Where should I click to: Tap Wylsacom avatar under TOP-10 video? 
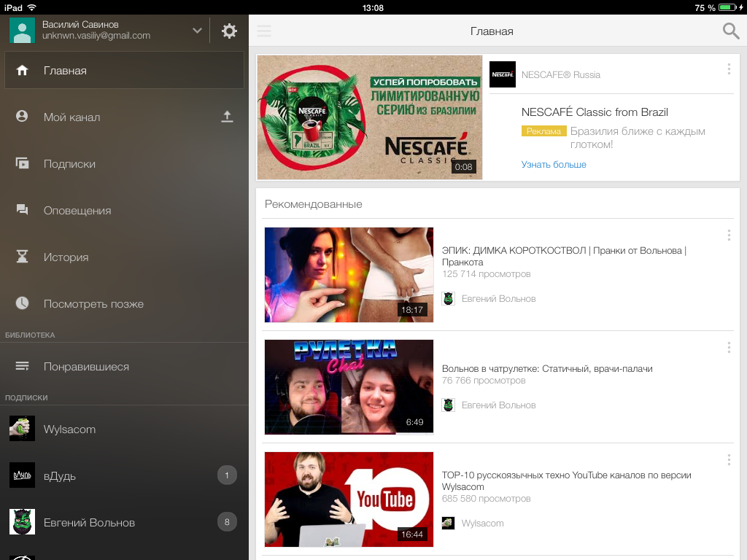[x=449, y=524]
